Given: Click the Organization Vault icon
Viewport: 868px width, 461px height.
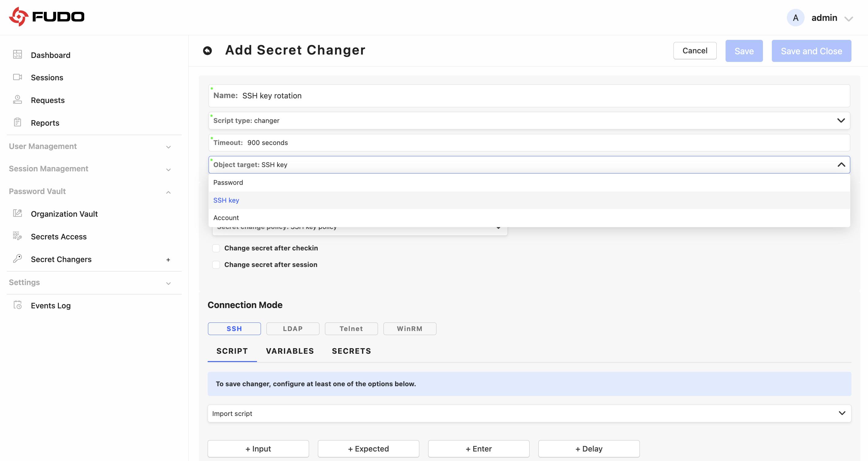Looking at the screenshot, I should point(17,213).
